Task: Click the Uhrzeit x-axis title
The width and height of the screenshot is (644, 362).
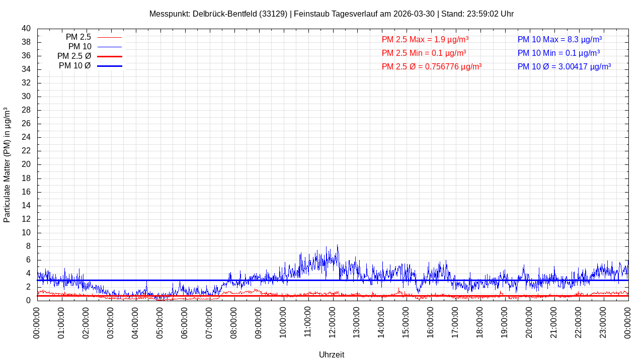Action: pos(332,354)
